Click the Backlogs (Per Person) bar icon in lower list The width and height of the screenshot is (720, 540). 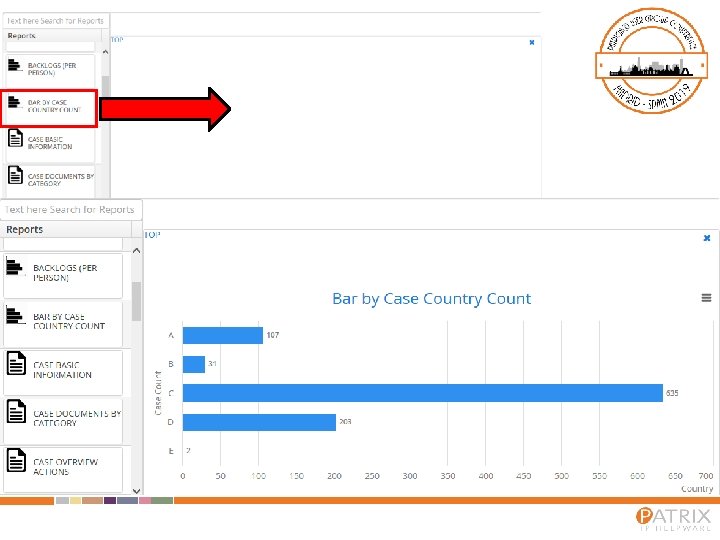[x=15, y=266]
